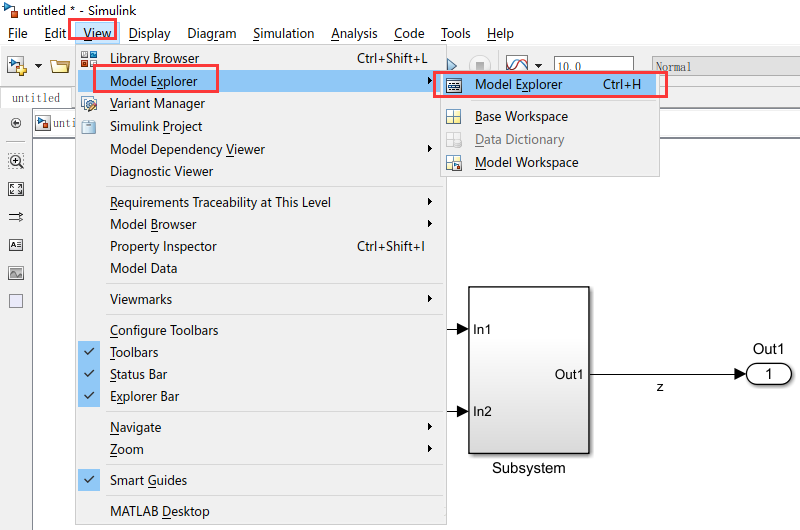
Task: Select the Out1 outport block
Action: 768,374
